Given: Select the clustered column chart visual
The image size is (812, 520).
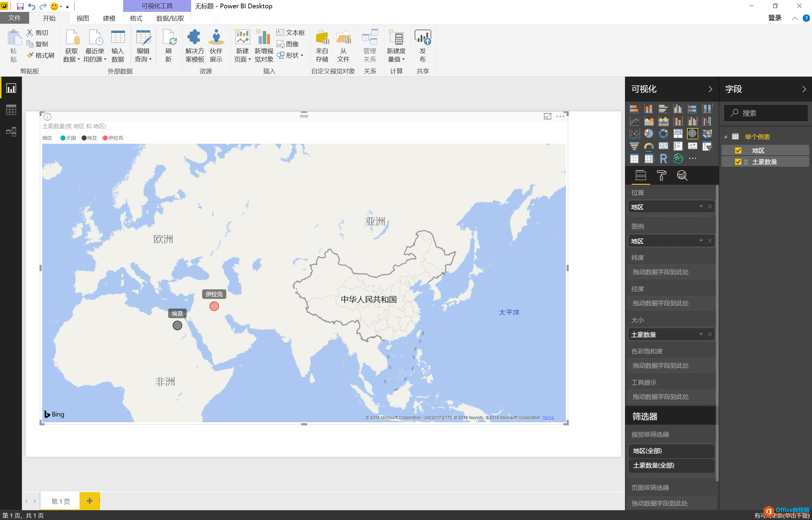Looking at the screenshot, I should pyautogui.click(x=678, y=109).
